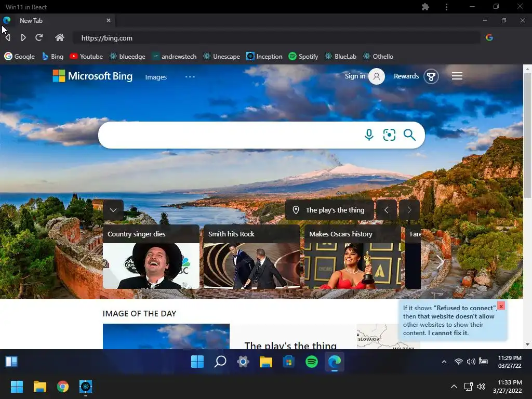Image resolution: width=532 pixels, height=399 pixels.
Task: Open the Inception bookmark
Action: point(264,56)
